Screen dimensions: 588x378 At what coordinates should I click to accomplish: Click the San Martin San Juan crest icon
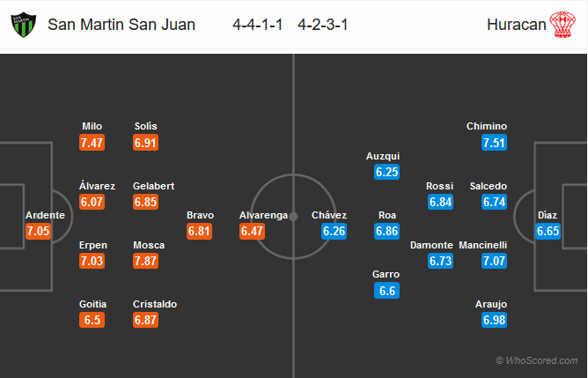pyautogui.click(x=24, y=25)
